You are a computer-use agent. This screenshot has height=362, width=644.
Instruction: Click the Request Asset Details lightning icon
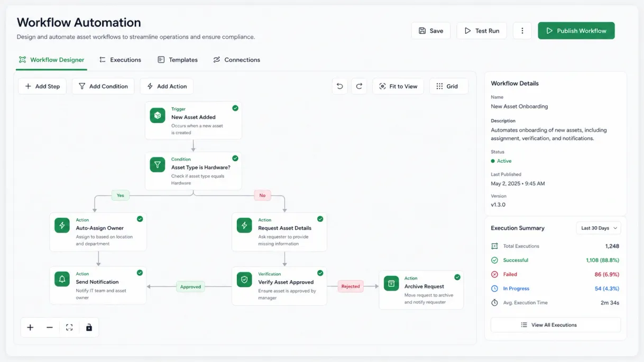pos(244,226)
